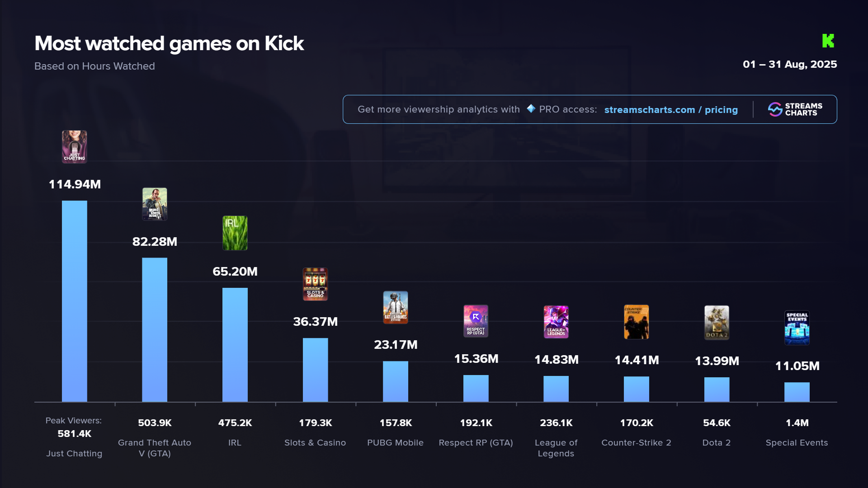868x488 pixels.
Task: Click the green Kick logo
Action: click(828, 41)
